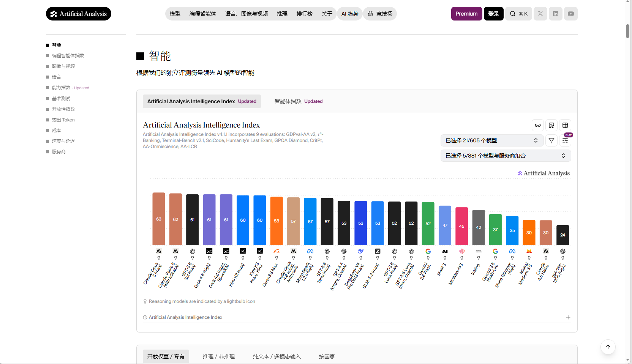Open the LinkedIn social link
Viewport: 632px width, 364px height.
(x=556, y=14)
